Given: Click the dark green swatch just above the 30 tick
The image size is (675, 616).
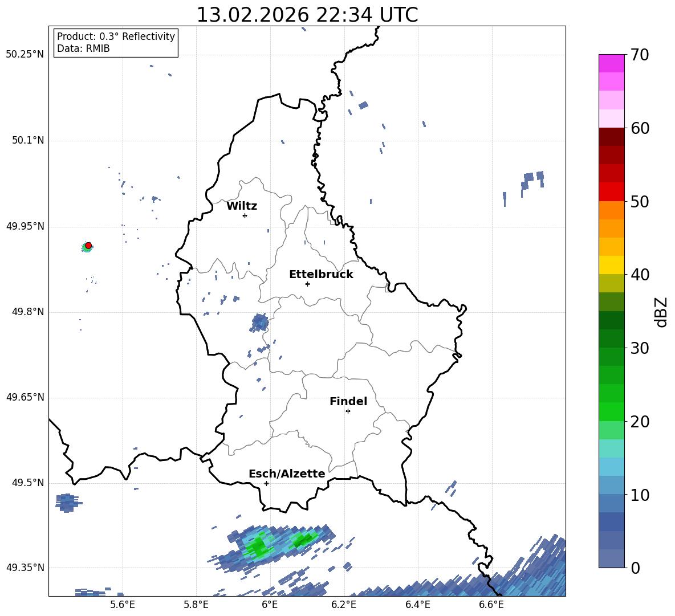Looking at the screenshot, I should point(611,338).
